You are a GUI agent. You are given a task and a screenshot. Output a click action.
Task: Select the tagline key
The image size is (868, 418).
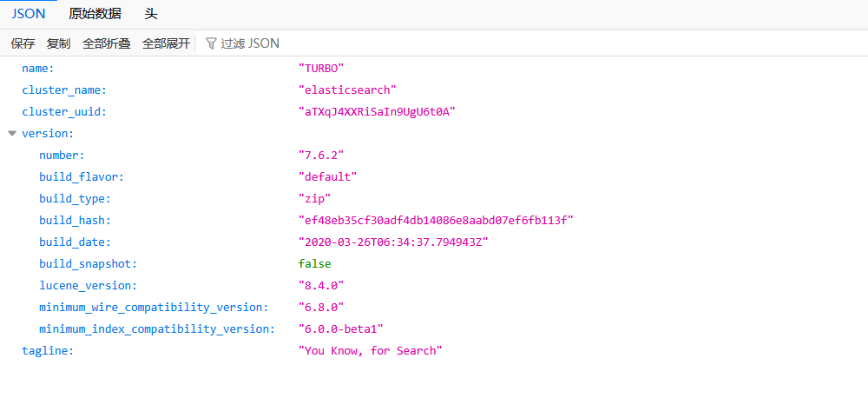coord(48,351)
